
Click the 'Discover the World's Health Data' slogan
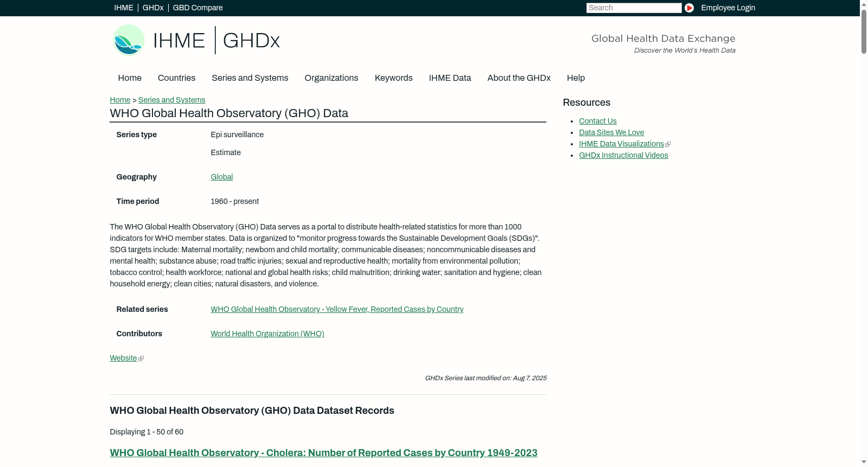685,50
